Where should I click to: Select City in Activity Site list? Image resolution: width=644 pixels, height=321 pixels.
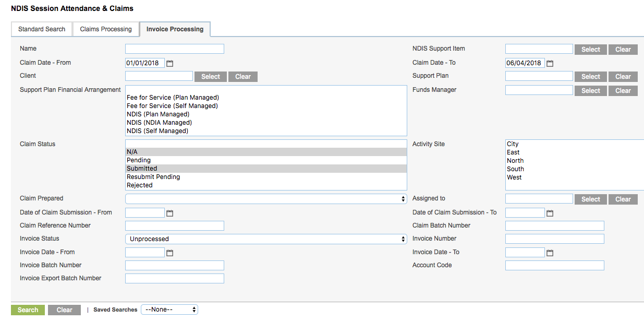coord(575,144)
